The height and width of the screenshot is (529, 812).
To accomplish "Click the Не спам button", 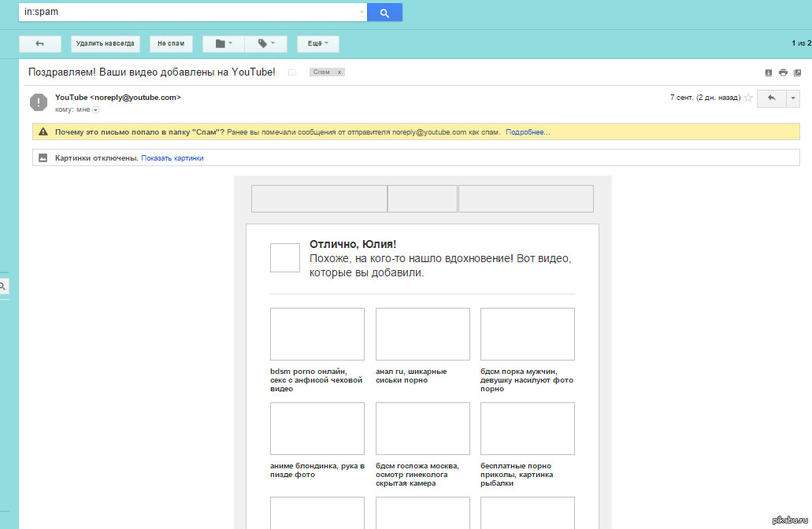I will pos(171,44).
